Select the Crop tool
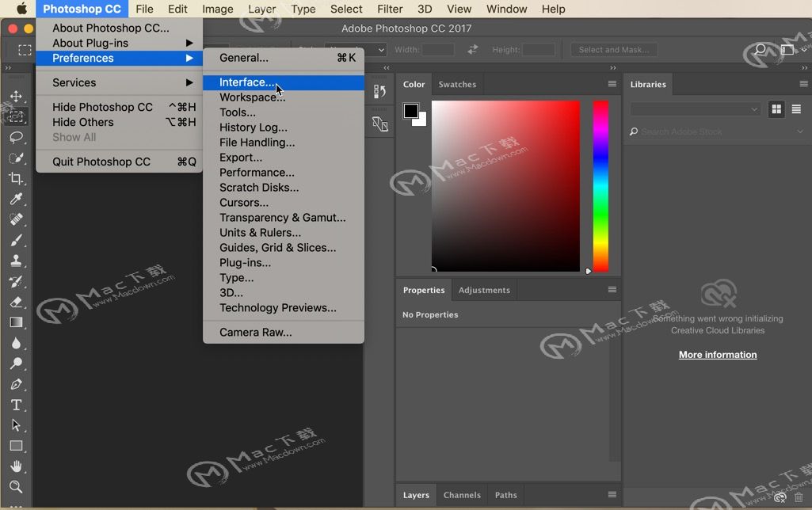The width and height of the screenshot is (812, 510). click(x=16, y=179)
